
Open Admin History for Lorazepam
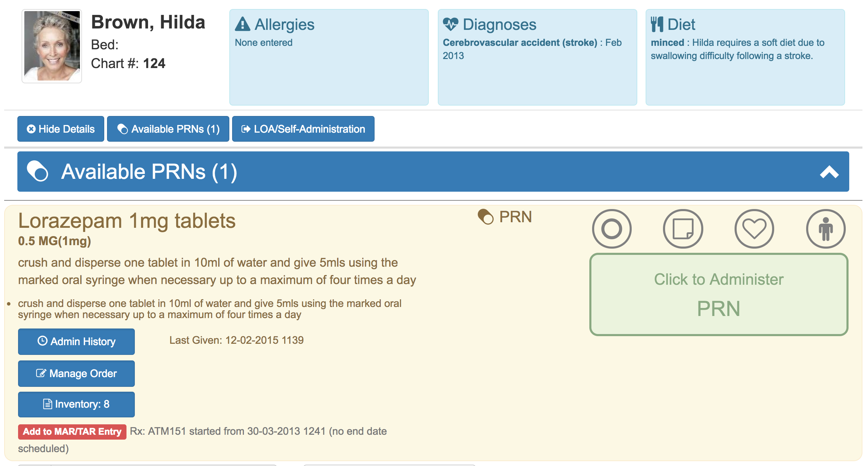pos(76,341)
